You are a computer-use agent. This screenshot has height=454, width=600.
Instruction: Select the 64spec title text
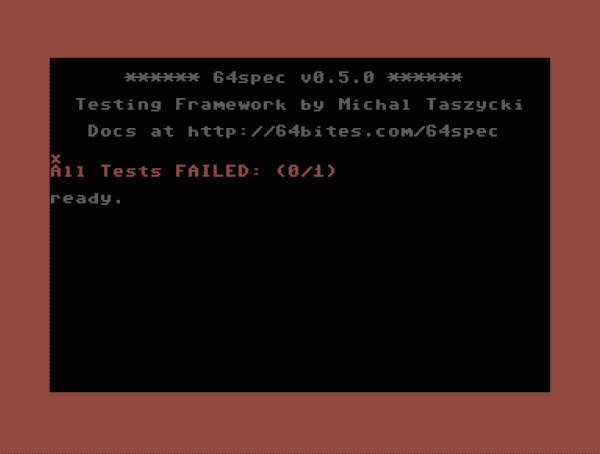tap(249, 78)
